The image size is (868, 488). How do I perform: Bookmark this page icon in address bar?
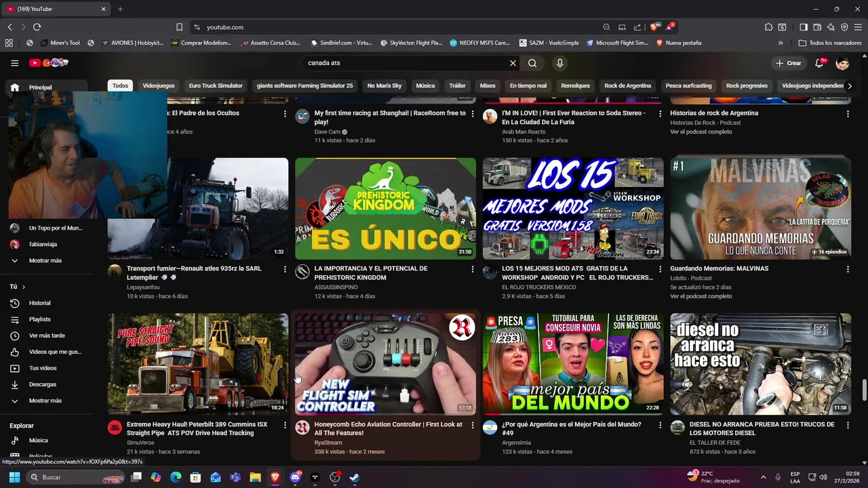tap(179, 27)
